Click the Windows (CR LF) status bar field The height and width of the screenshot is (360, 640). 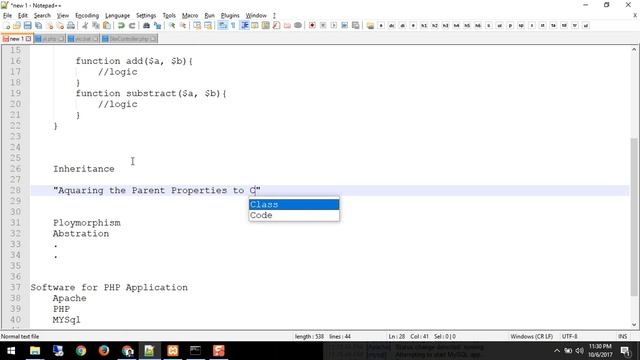531,336
